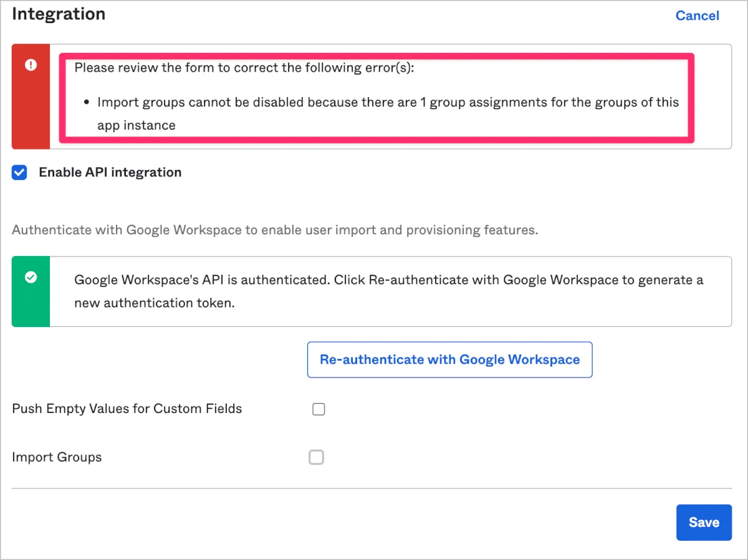Click the green success checkmark icon
This screenshot has width=748, height=560.
[31, 278]
